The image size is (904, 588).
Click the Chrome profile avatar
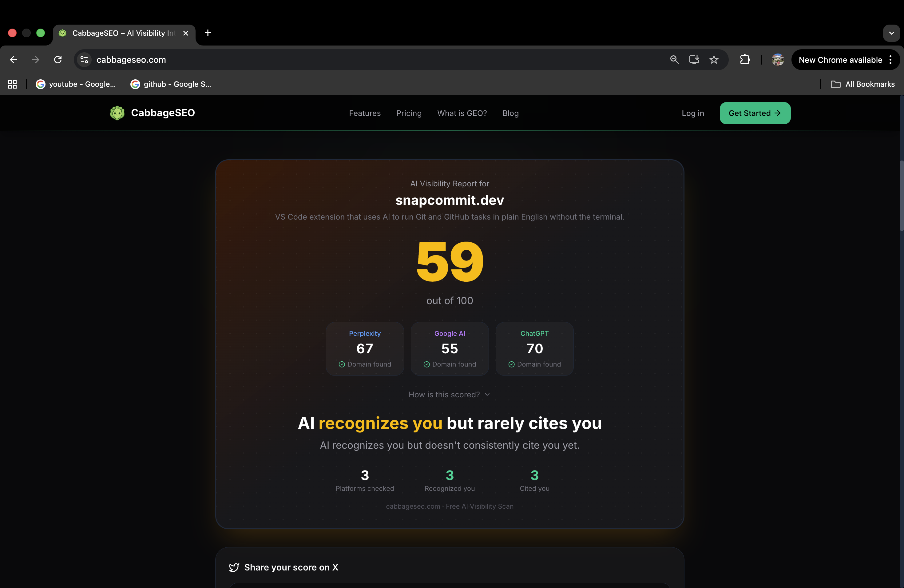(x=778, y=60)
